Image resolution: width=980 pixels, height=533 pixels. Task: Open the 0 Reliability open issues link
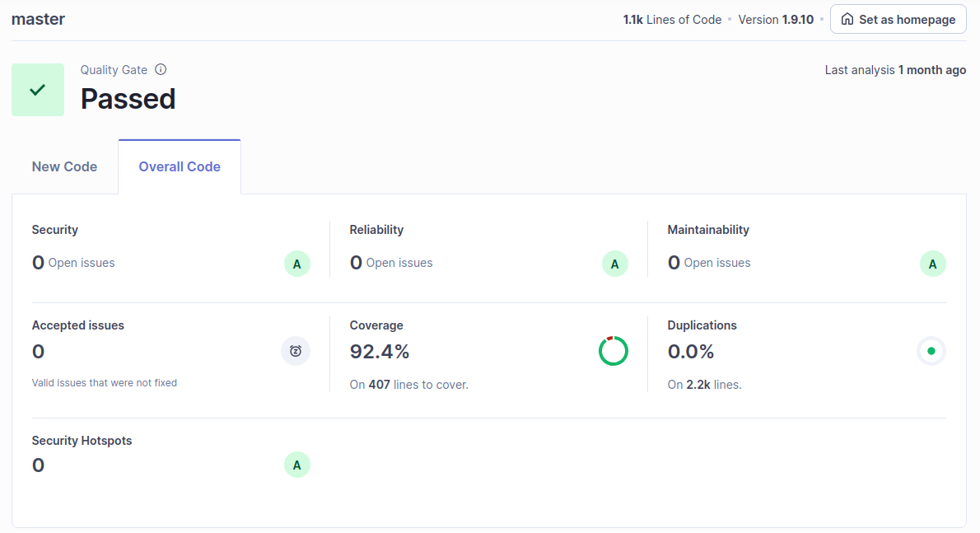click(x=356, y=263)
